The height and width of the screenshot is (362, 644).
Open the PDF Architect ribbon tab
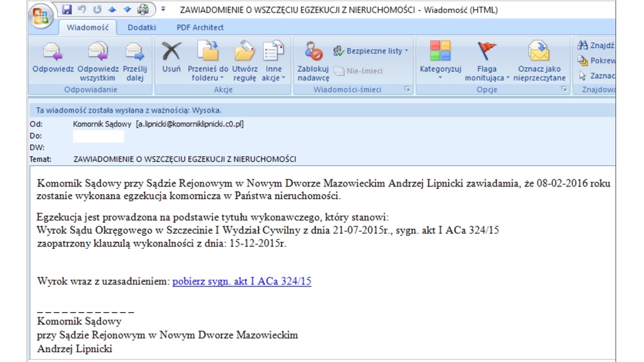click(200, 27)
